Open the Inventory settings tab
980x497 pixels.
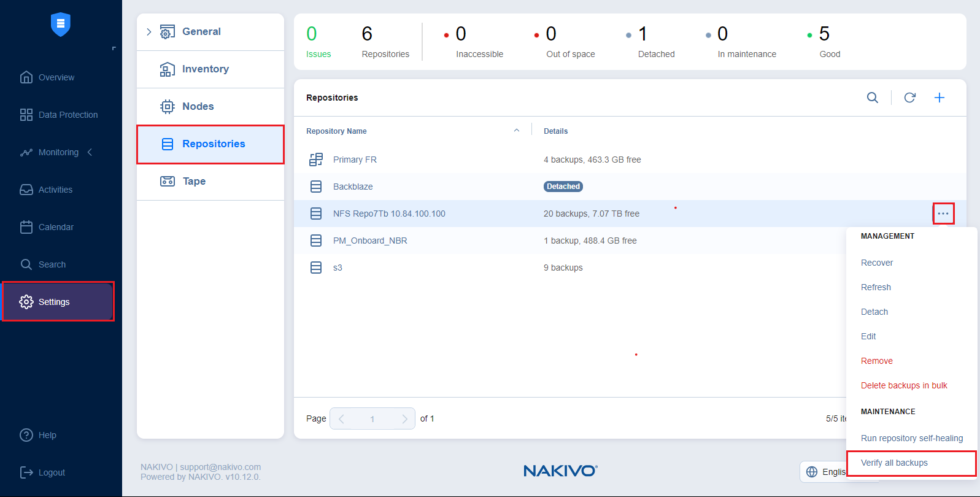point(205,69)
